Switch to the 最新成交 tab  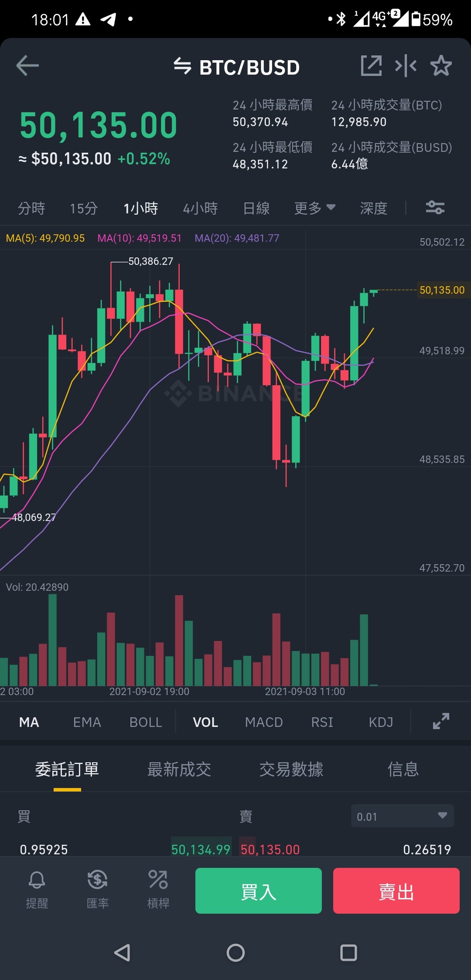[x=179, y=769]
